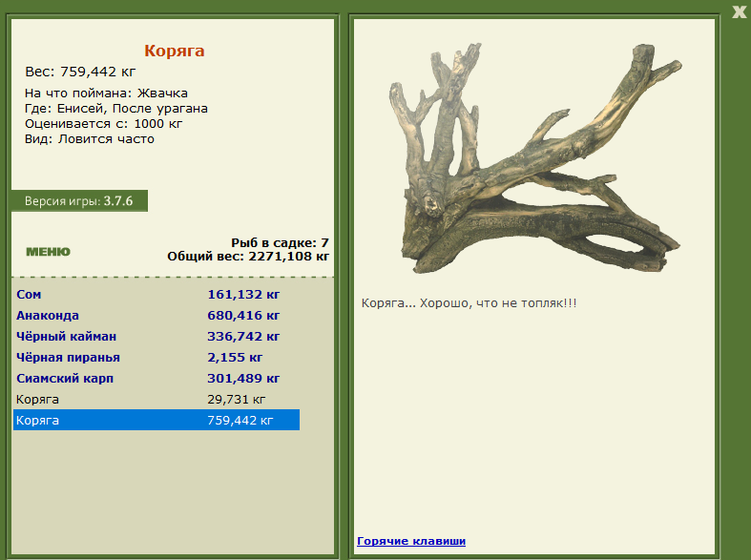Click the driftwood snag image

pyautogui.click(x=535, y=158)
